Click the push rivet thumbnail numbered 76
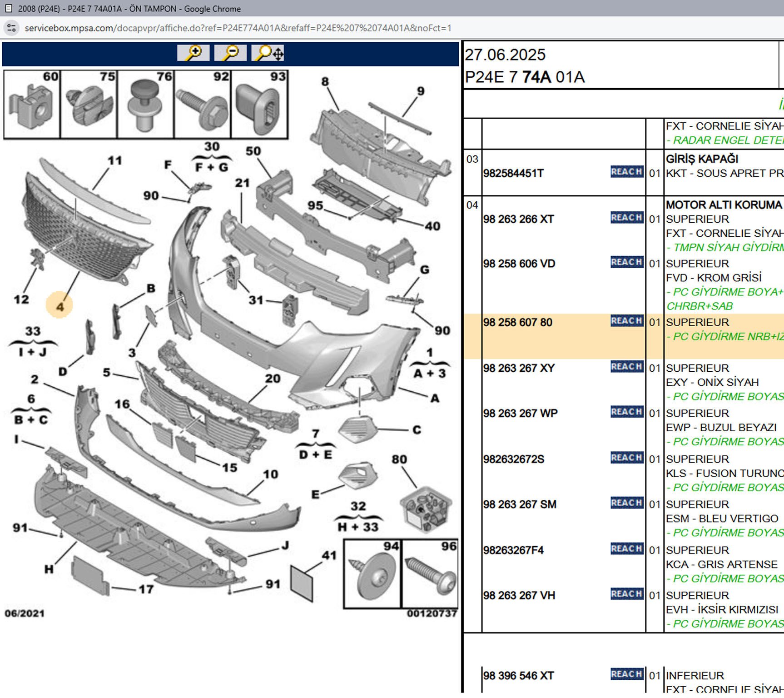Viewport: 784px width, 698px height. 145,105
